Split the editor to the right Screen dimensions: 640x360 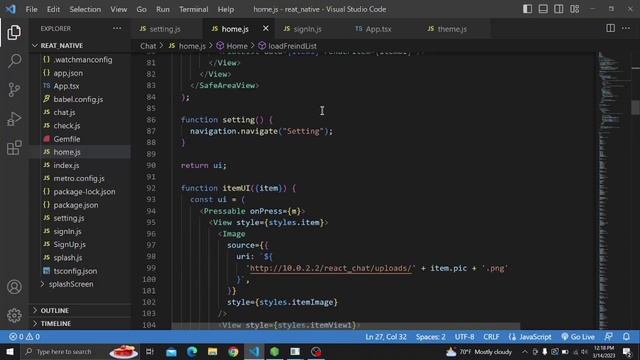point(610,28)
